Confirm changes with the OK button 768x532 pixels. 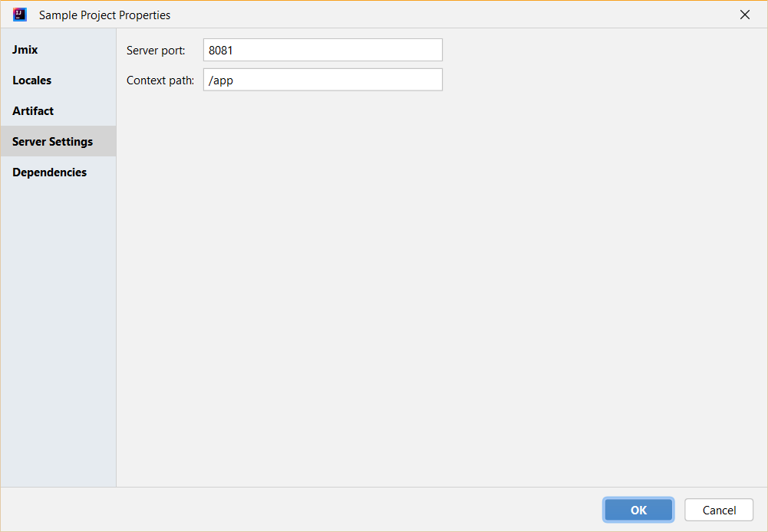point(638,510)
